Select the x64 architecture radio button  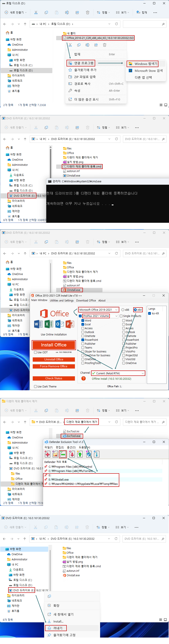pyautogui.click(x=135, y=310)
